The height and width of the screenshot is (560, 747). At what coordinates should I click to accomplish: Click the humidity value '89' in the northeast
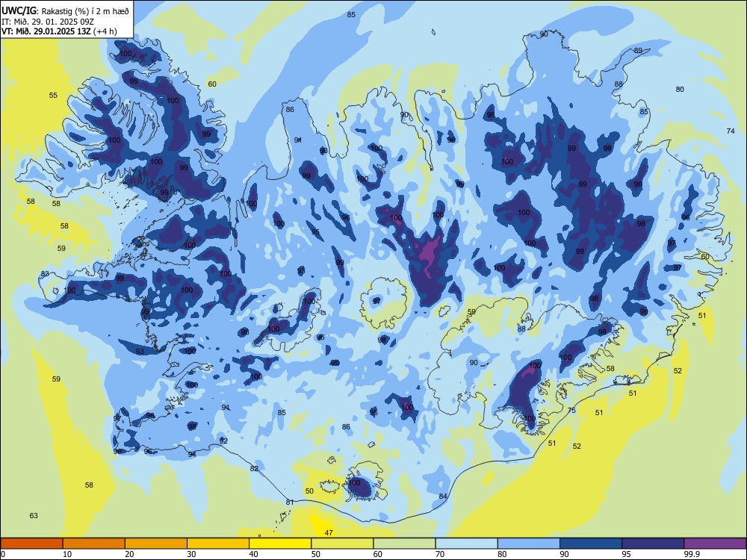pyautogui.click(x=638, y=51)
